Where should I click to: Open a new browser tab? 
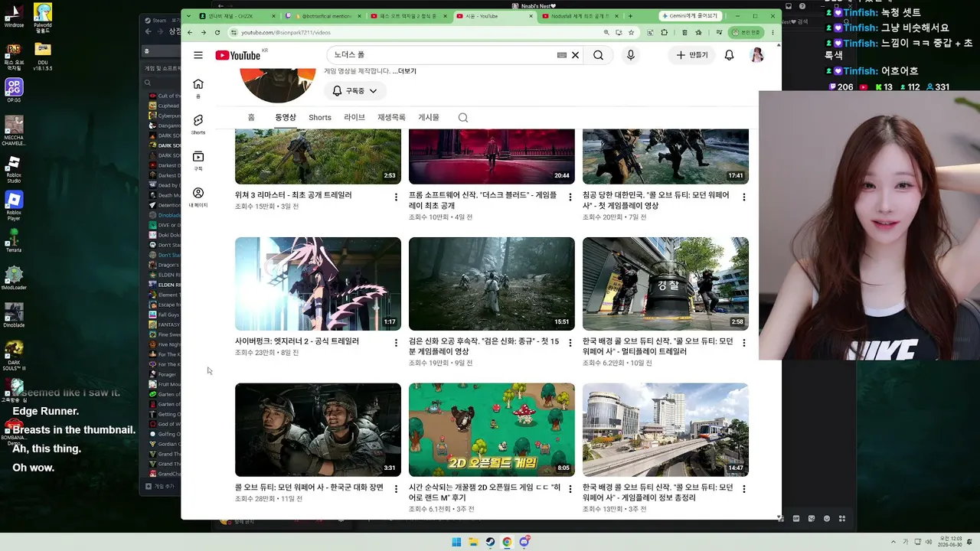point(630,16)
